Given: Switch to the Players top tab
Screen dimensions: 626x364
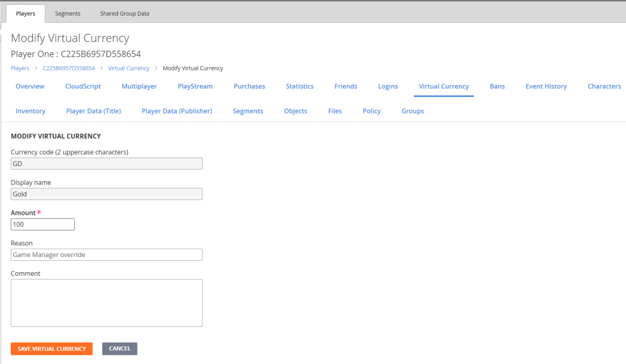Looking at the screenshot, I should pyautogui.click(x=26, y=14).
